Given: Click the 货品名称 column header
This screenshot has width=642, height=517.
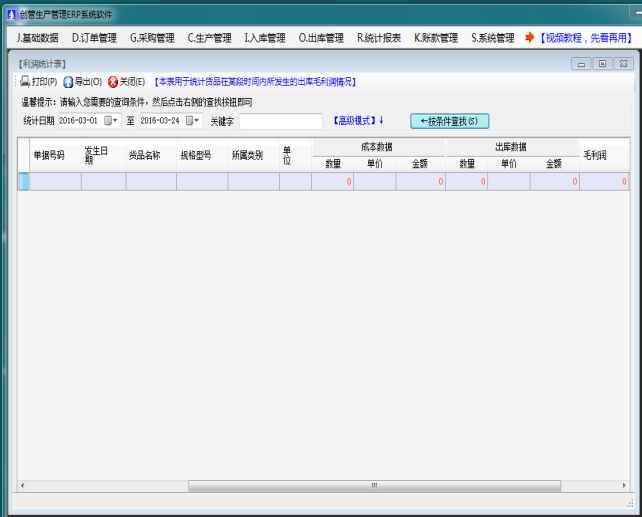Looking at the screenshot, I should point(144,155).
